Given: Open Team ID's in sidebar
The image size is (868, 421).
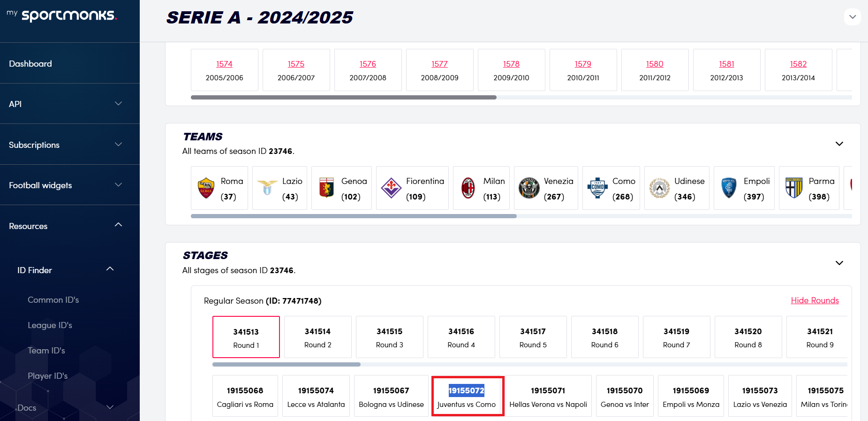Looking at the screenshot, I should coord(46,350).
